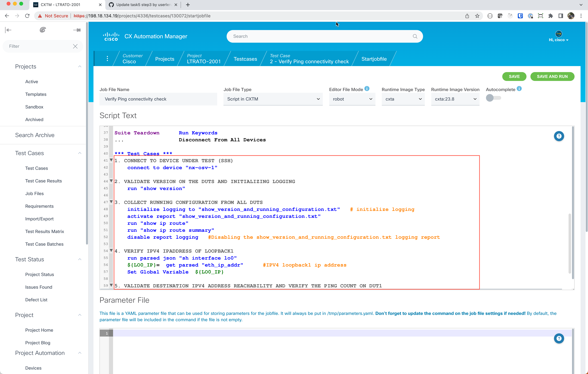Open the Projects breadcrumb
The image size is (588, 374).
(x=165, y=59)
